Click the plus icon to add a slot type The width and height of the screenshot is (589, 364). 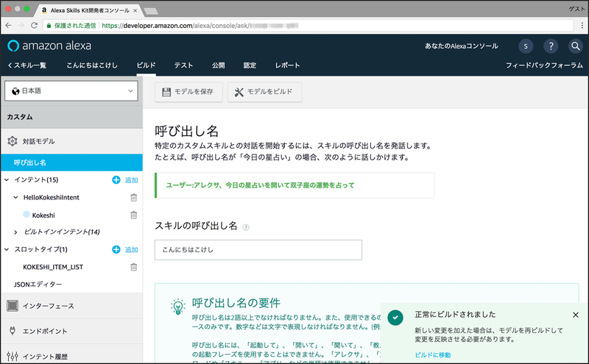tap(116, 249)
